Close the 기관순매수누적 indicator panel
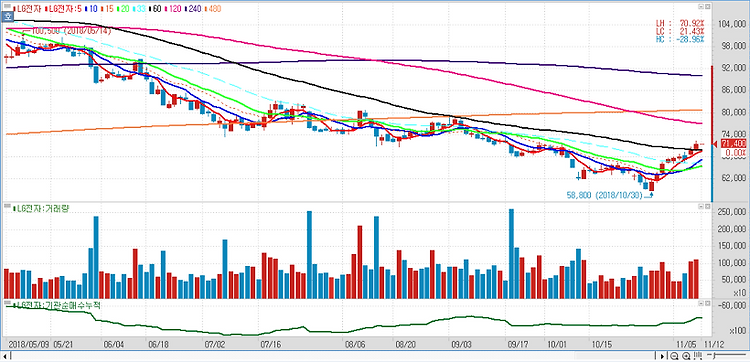This screenshot has width=750, height=362. click(x=706, y=303)
